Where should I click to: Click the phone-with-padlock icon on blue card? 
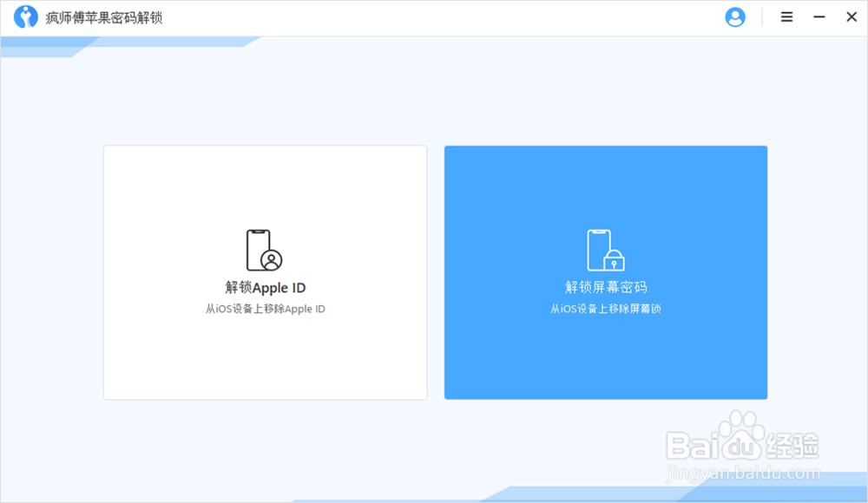[x=605, y=250]
